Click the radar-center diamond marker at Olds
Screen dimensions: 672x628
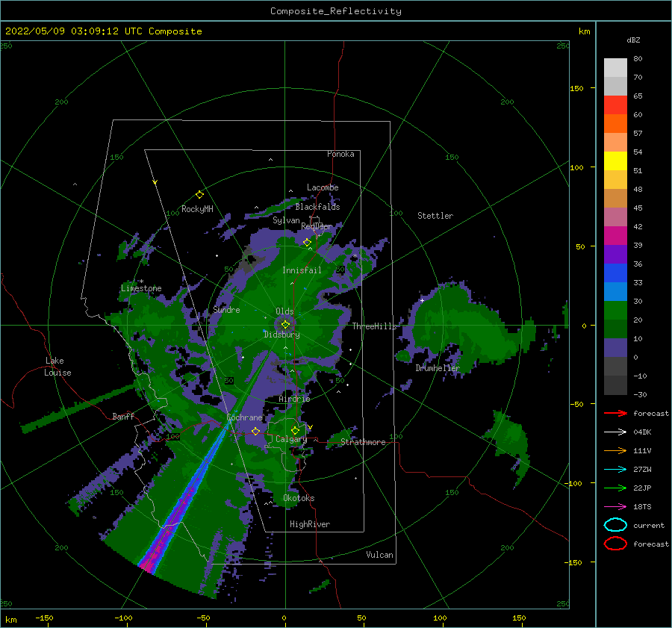click(285, 325)
